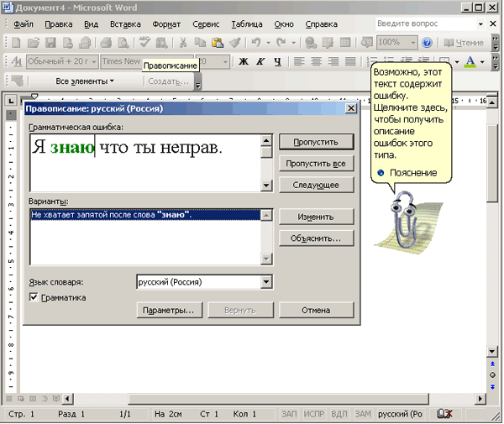This screenshot has width=504, height=424.
Task: Expand font color dropdown arrow
Action: 482,61
